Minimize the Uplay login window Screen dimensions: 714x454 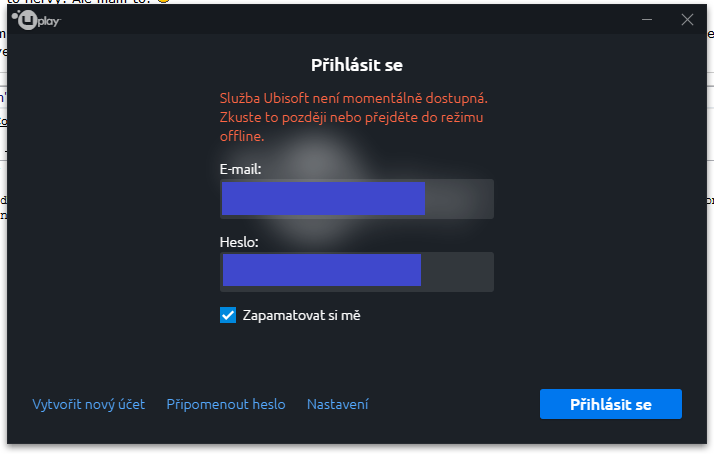click(x=647, y=20)
